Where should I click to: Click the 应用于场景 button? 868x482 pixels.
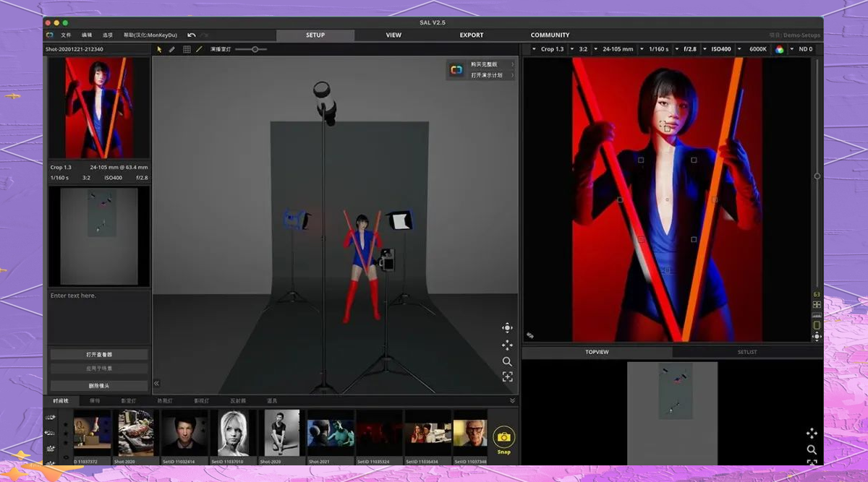click(99, 369)
